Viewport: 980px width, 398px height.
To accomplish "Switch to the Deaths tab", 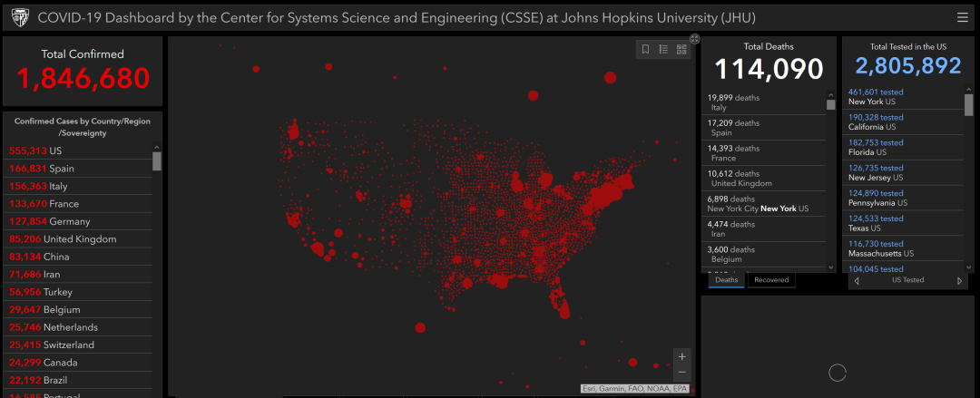I will tap(726, 280).
